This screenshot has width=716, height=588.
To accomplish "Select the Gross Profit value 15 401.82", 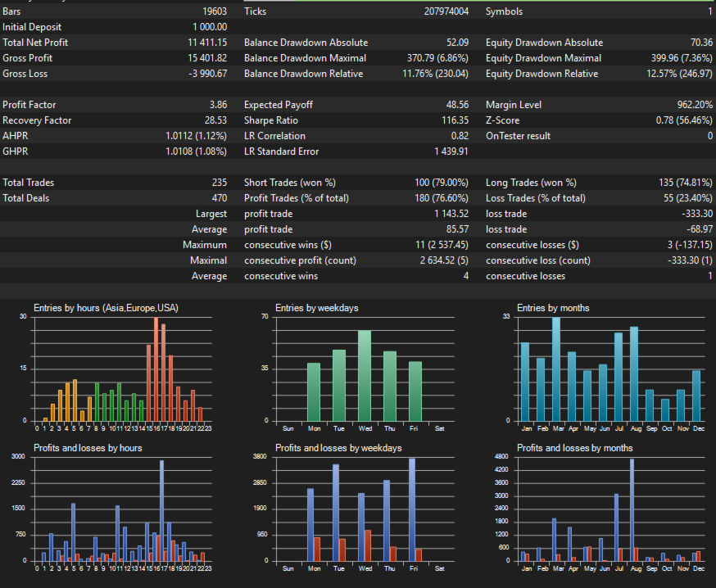I will click(207, 58).
